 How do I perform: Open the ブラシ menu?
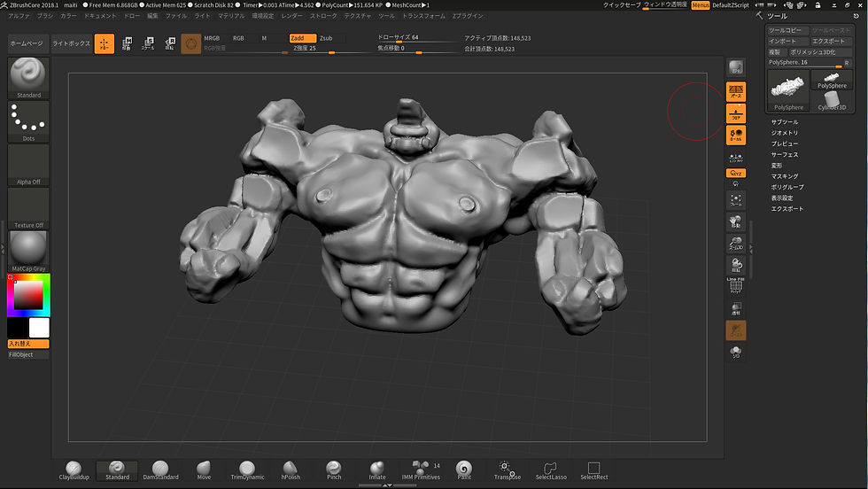point(45,16)
